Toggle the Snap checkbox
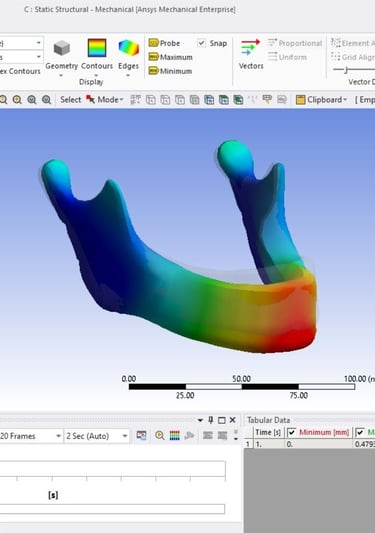The width and height of the screenshot is (375, 533). [x=201, y=43]
